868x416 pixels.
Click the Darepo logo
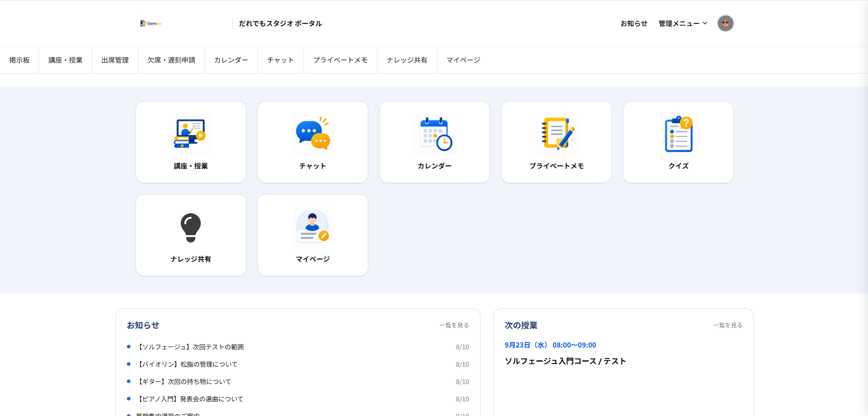(151, 23)
